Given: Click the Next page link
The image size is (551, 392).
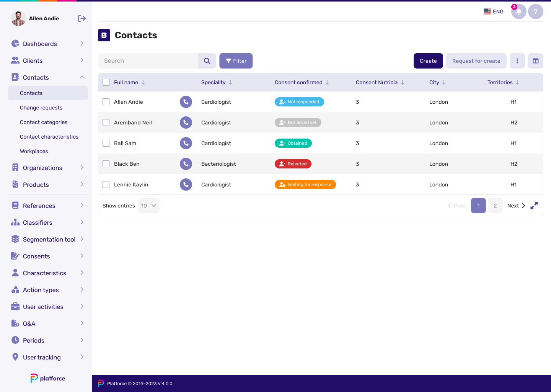Looking at the screenshot, I should coord(516,206).
